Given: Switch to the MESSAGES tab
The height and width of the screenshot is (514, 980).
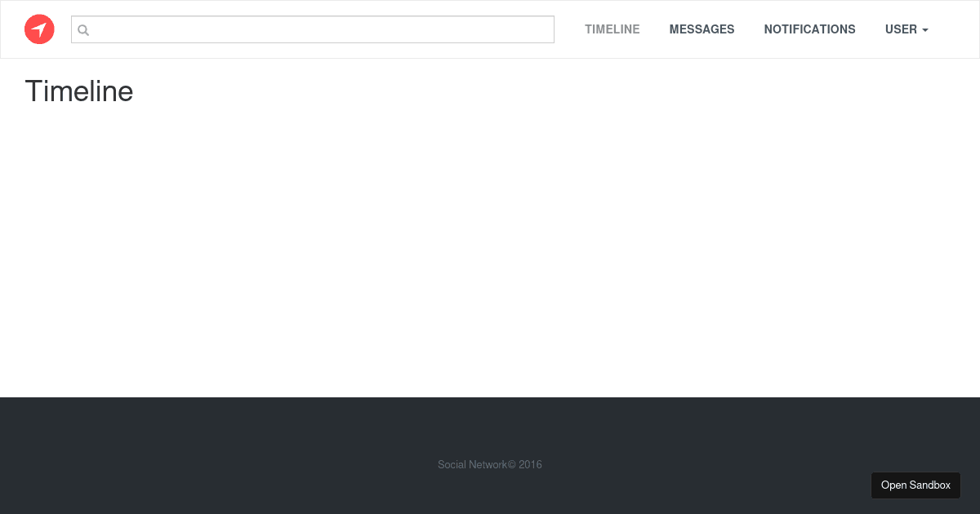Looking at the screenshot, I should 702,29.
